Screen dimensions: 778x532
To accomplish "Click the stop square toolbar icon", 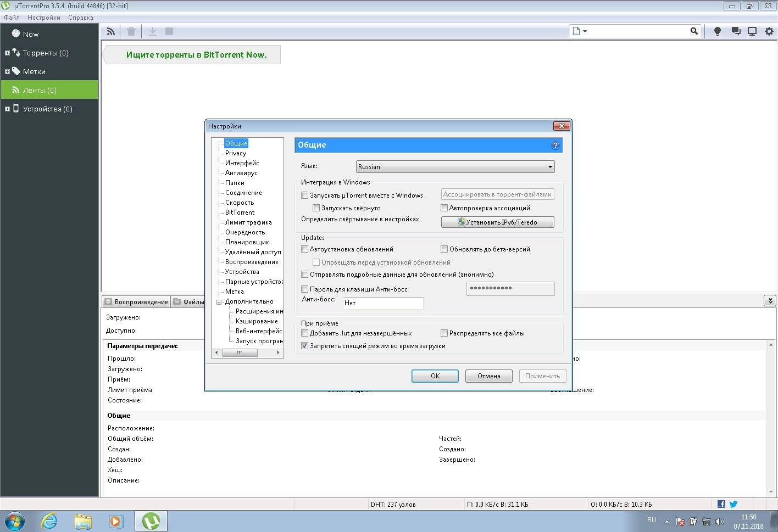I will [169, 31].
